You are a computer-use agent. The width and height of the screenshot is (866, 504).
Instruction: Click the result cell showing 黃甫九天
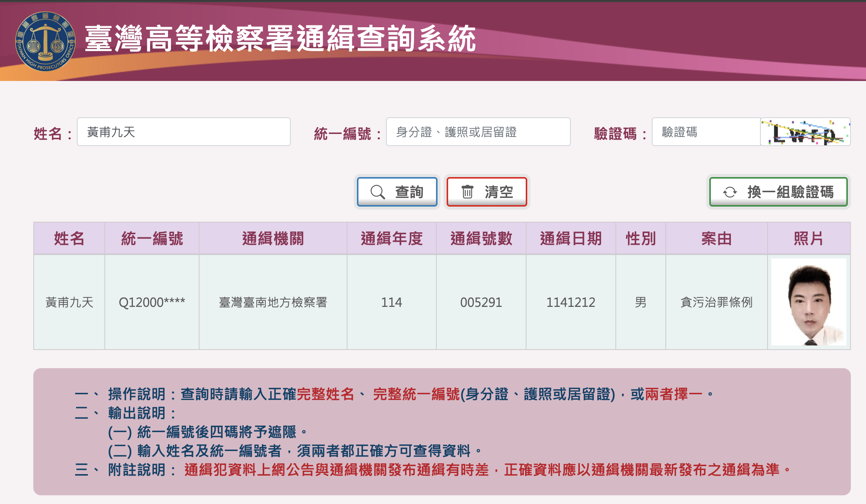tap(69, 302)
